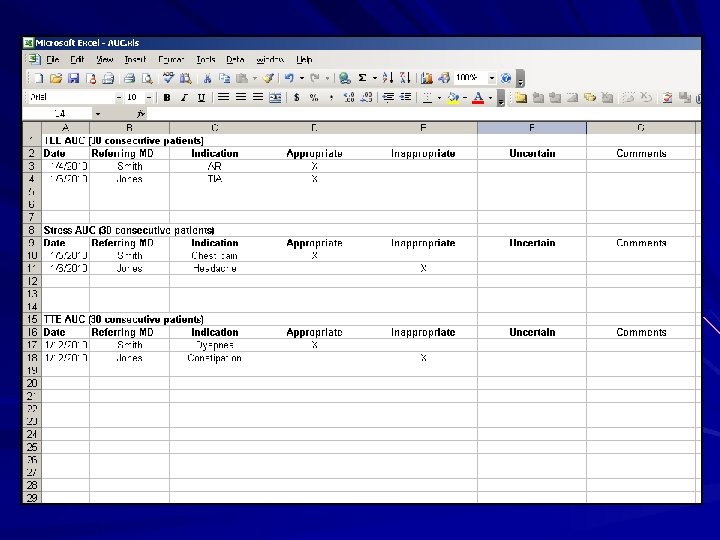720x540 pixels.
Task: Click the Insert Hyperlink globe icon
Action: (345, 79)
